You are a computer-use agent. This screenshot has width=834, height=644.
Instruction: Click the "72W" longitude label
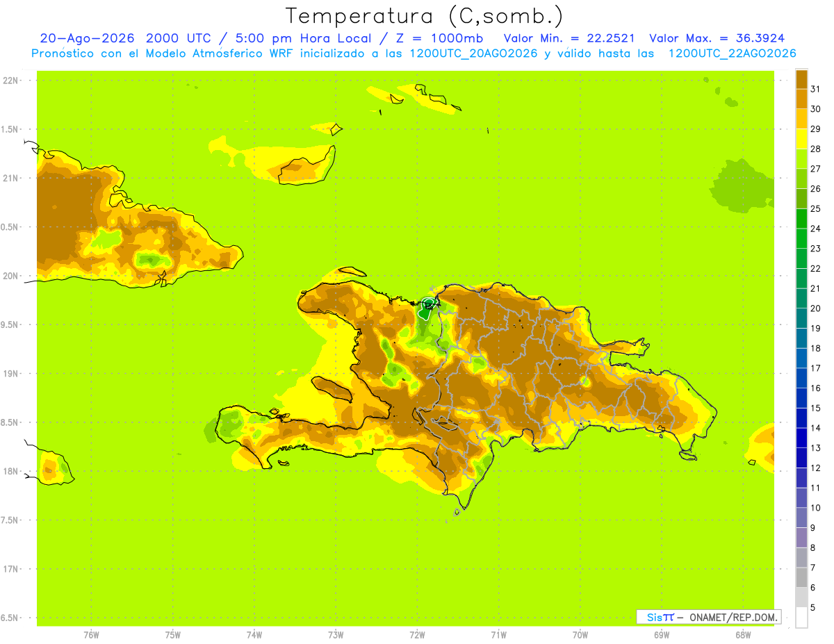(x=417, y=635)
